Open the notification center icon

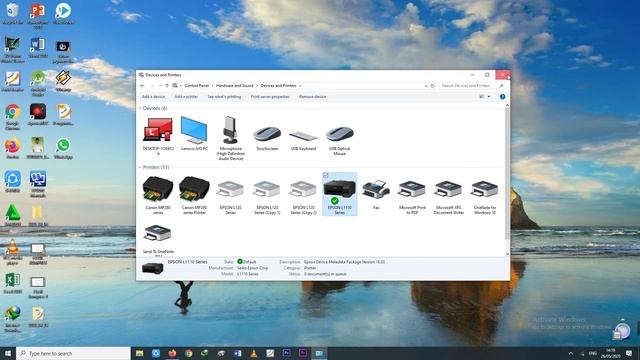[629, 353]
